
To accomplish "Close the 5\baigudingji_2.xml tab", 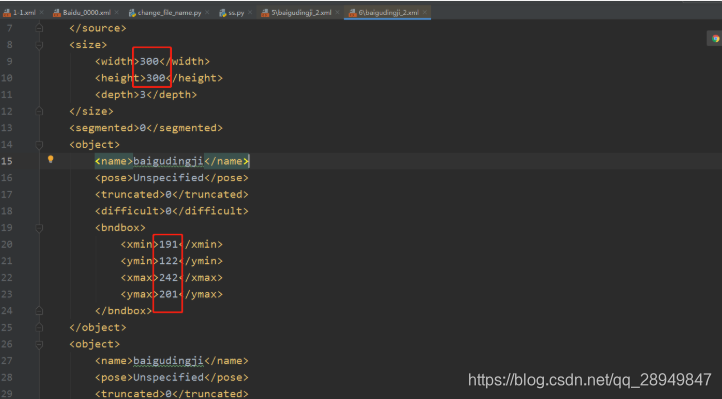I will (337, 12).
